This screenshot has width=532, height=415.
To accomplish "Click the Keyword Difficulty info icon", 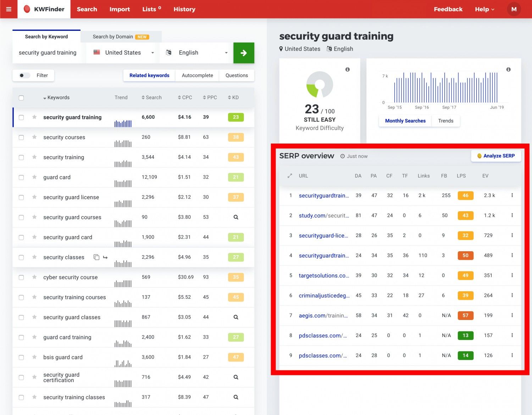I will [x=348, y=69].
